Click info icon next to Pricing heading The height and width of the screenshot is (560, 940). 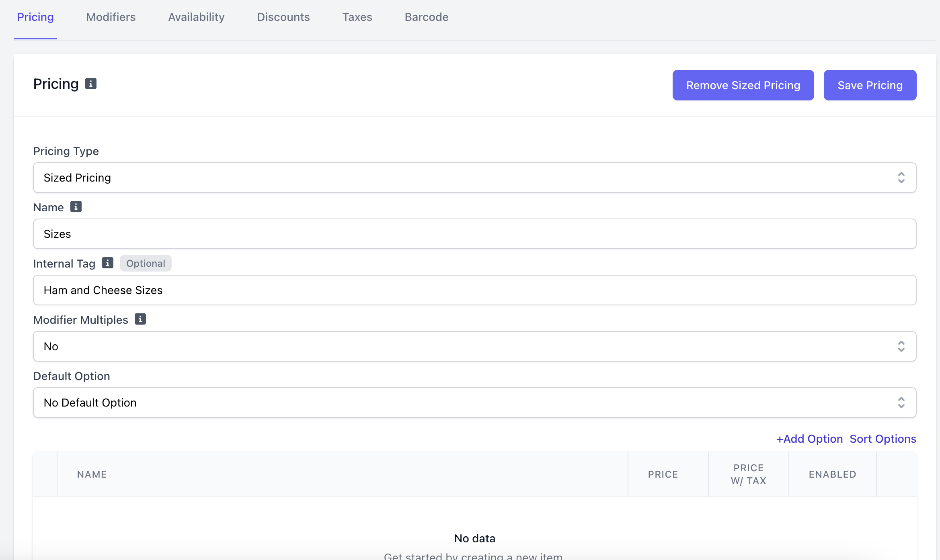coord(90,84)
